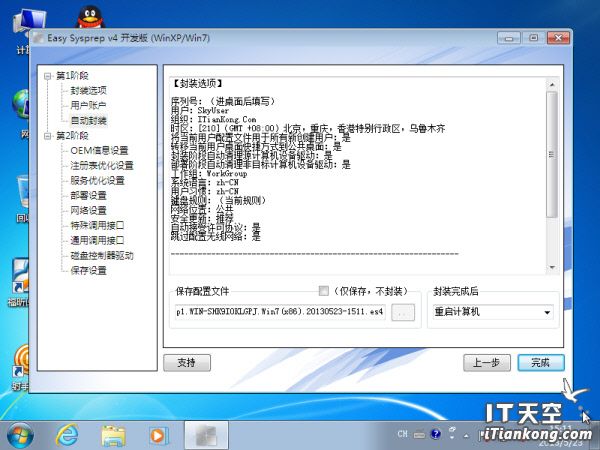The width and height of the screenshot is (600, 450).
Task: Click summary scrollbar up arrow
Action: 552,84
